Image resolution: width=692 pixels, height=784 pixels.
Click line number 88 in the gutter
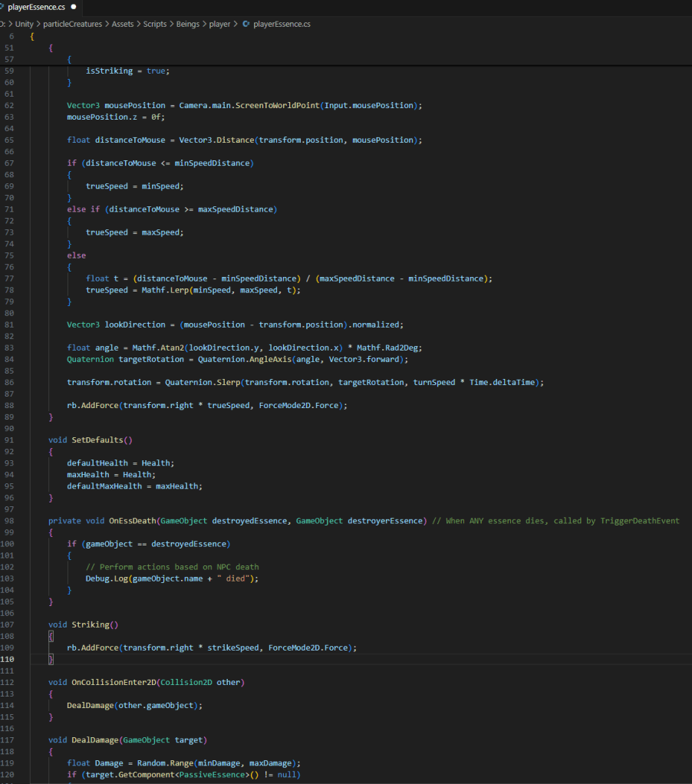click(x=10, y=405)
